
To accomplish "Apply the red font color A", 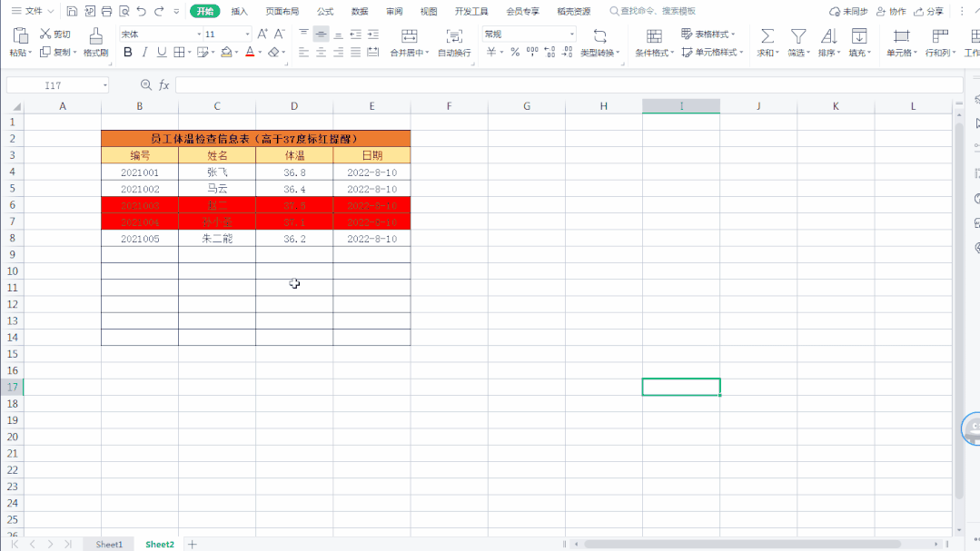I will 250,53.
